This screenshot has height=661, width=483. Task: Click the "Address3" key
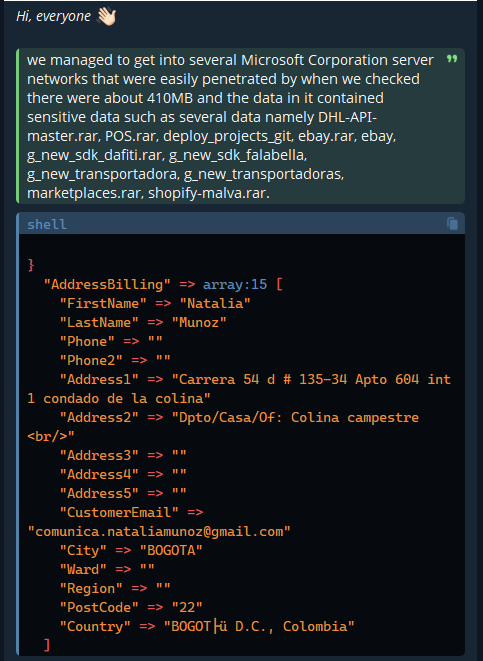[99, 455]
